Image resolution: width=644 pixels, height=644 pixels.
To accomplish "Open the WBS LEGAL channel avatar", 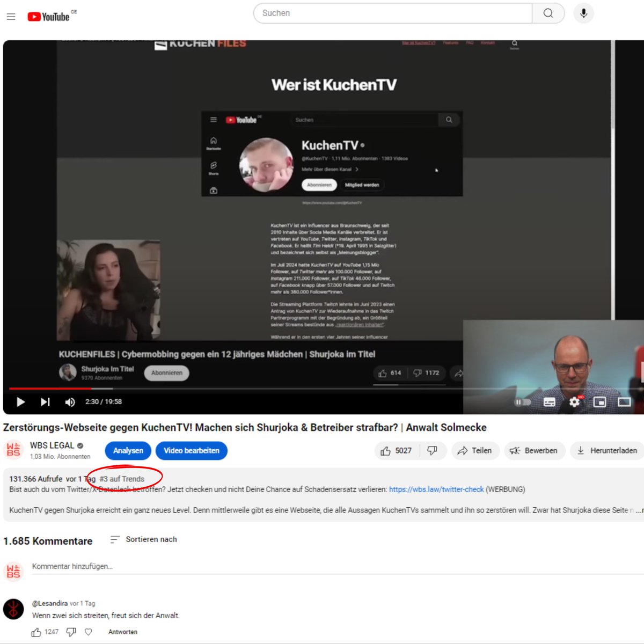I will 13,450.
